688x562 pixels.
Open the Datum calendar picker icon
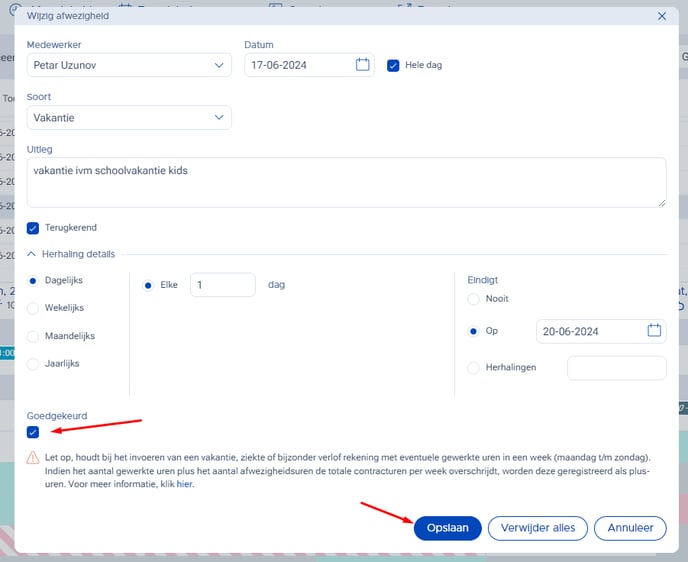362,64
